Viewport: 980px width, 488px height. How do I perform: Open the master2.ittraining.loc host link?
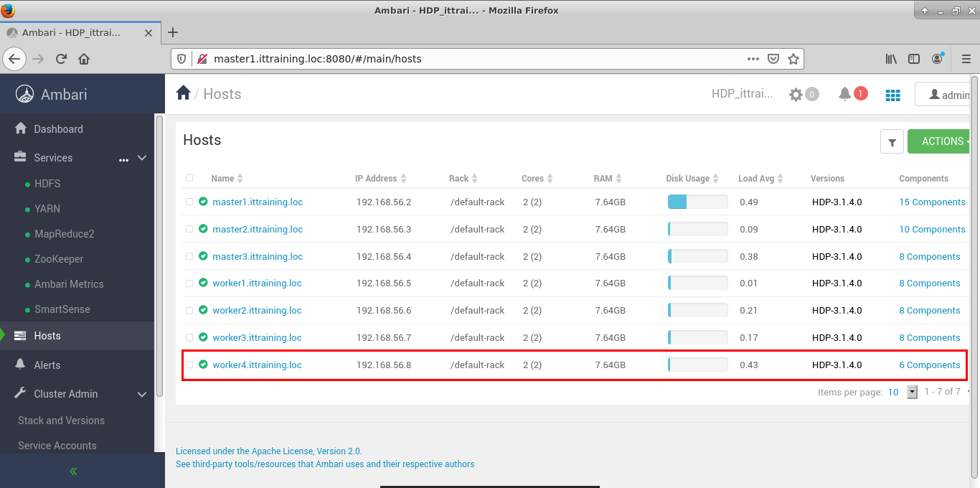[x=258, y=230]
